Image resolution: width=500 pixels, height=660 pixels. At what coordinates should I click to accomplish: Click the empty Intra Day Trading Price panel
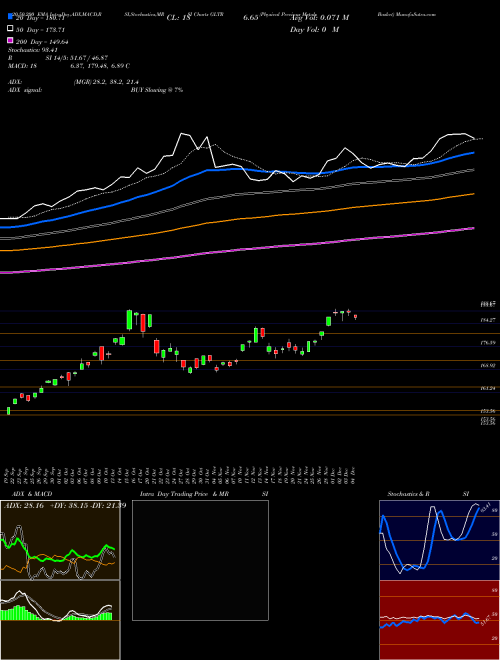coord(200,560)
